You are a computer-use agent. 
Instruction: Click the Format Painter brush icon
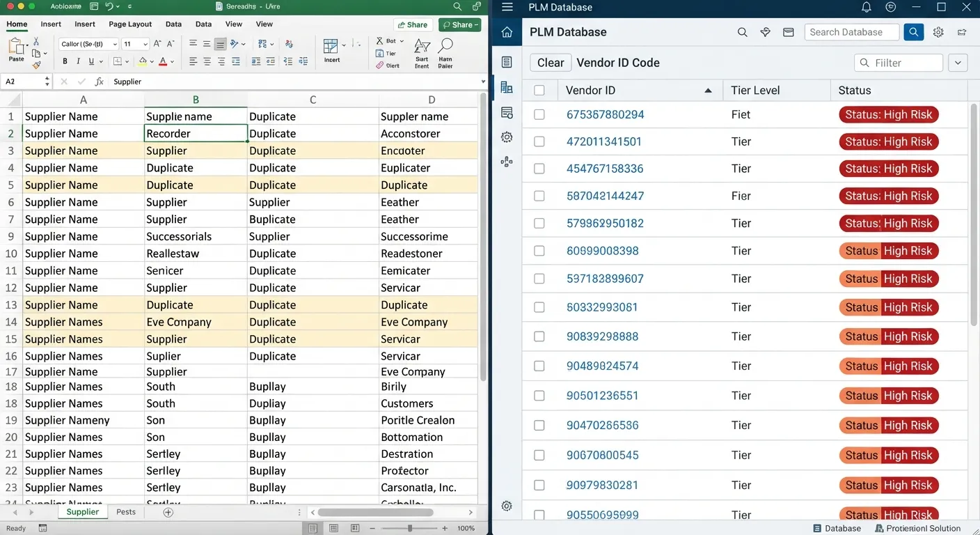pos(36,65)
